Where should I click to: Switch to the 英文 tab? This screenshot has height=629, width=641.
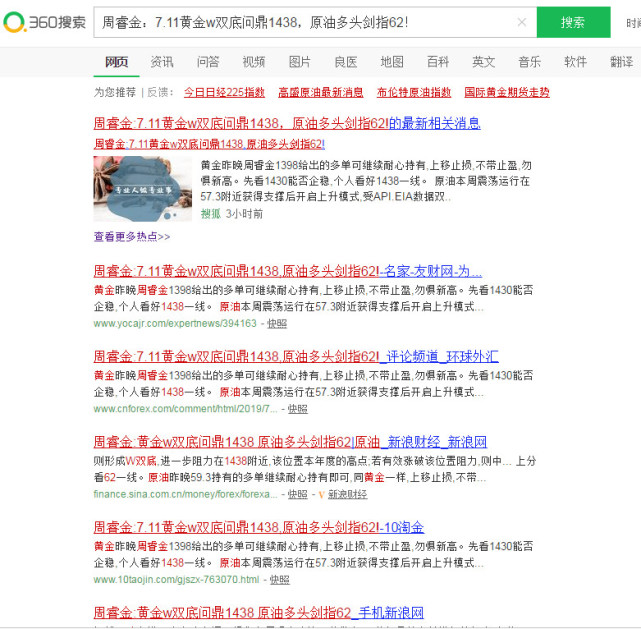point(484,62)
